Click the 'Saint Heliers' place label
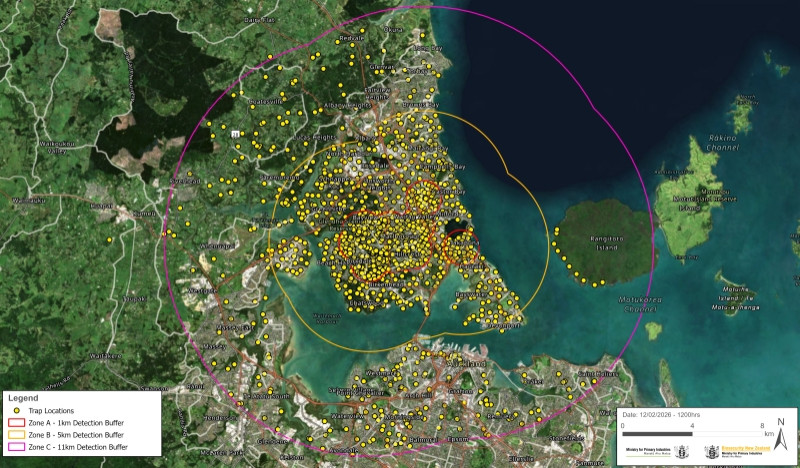The image size is (800, 468). [598, 374]
